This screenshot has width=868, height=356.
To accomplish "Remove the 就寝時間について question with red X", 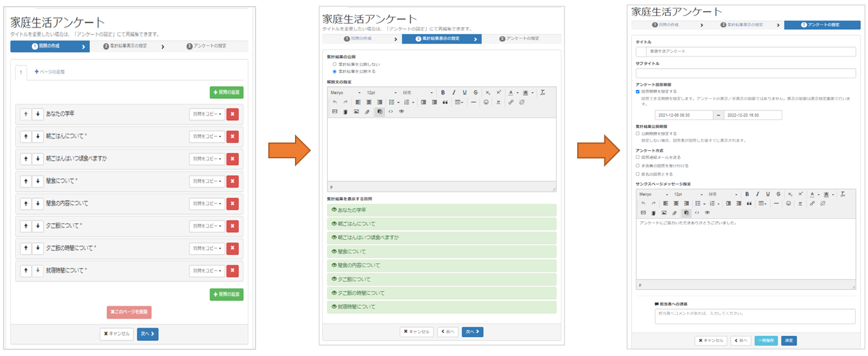I will point(232,271).
